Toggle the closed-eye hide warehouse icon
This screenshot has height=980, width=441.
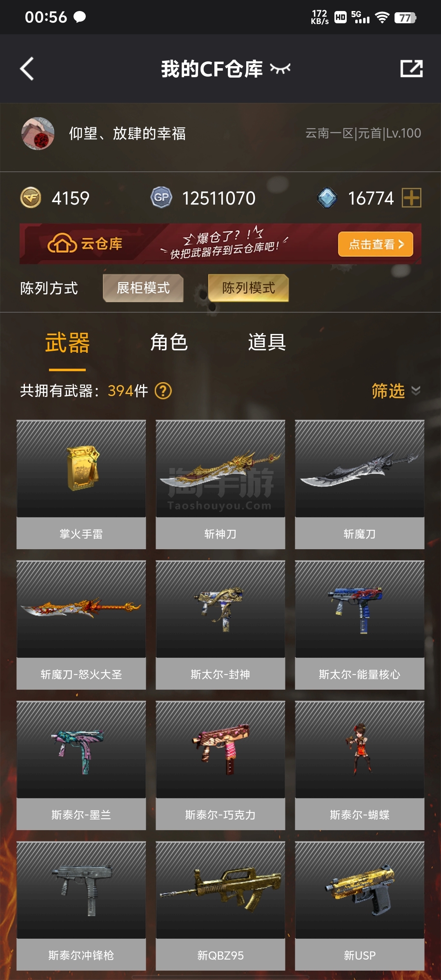coord(281,69)
